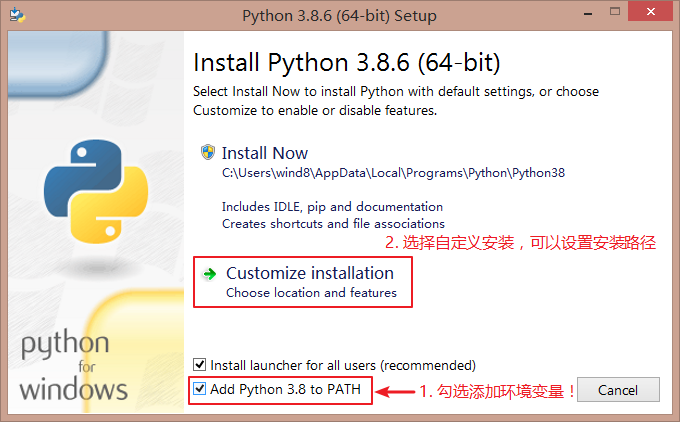This screenshot has height=422, width=680.
Task: Close the Python 3.8.6 Setup window
Action: point(651,12)
